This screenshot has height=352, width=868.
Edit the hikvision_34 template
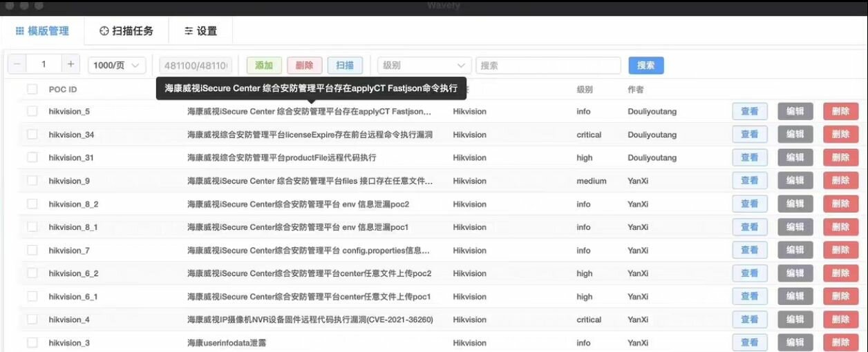point(795,135)
